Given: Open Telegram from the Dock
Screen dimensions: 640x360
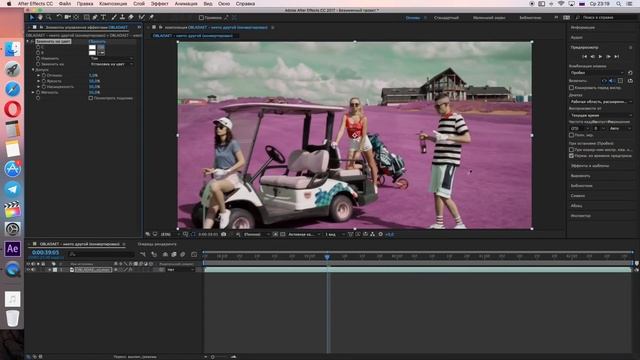Looking at the screenshot, I should (13, 189).
